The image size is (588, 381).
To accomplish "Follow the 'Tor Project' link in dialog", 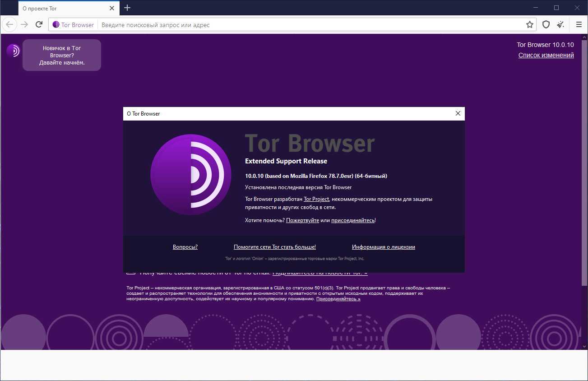I will (316, 199).
